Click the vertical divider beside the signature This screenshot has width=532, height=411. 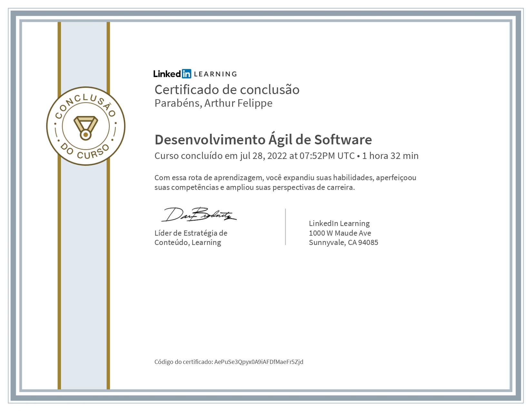(285, 227)
